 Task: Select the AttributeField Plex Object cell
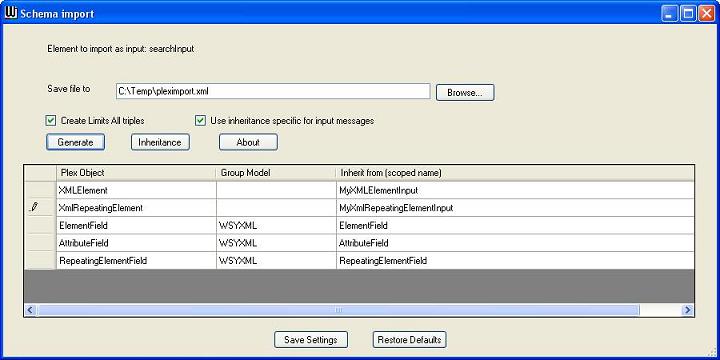point(136,243)
